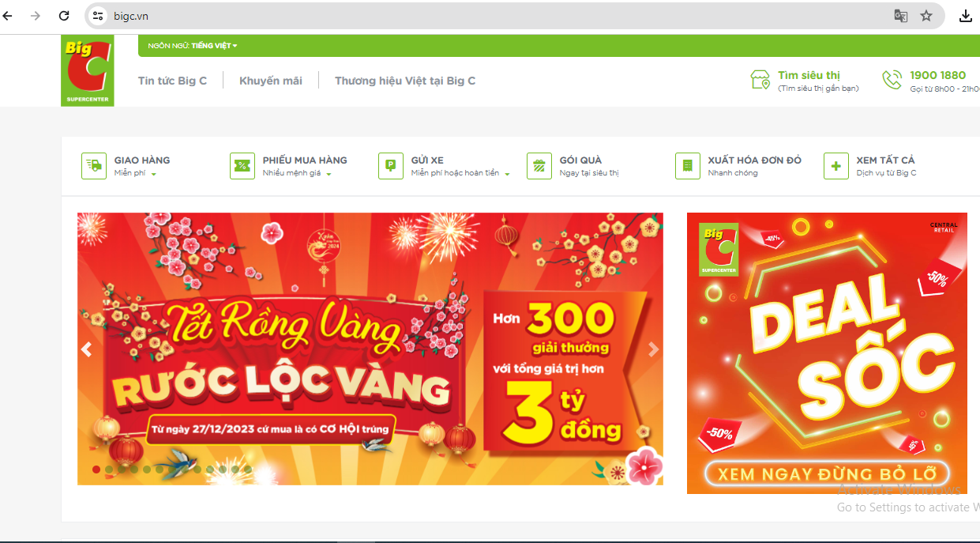The height and width of the screenshot is (543, 980).
Task: Click the delivery truck icon for Giao Hàng
Action: pyautogui.click(x=94, y=166)
